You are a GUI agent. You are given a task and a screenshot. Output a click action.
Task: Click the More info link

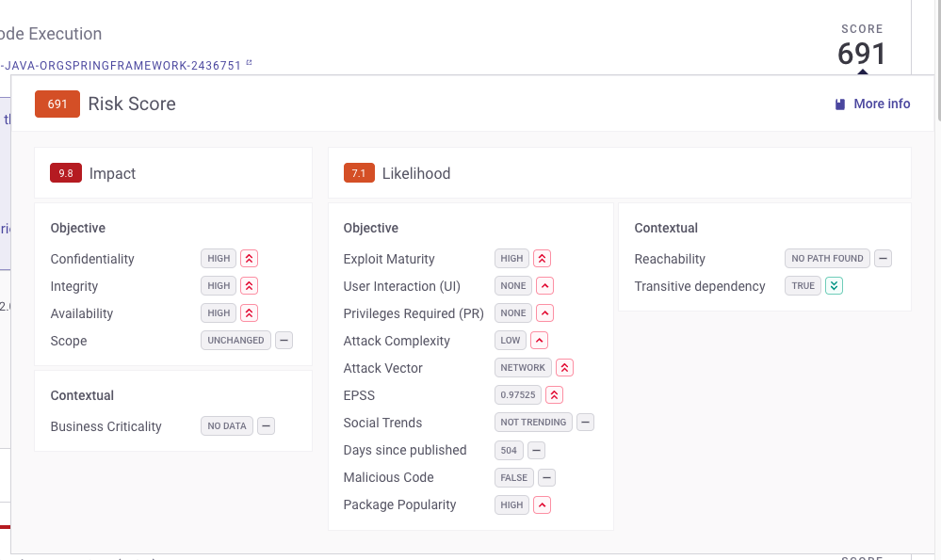[872, 104]
